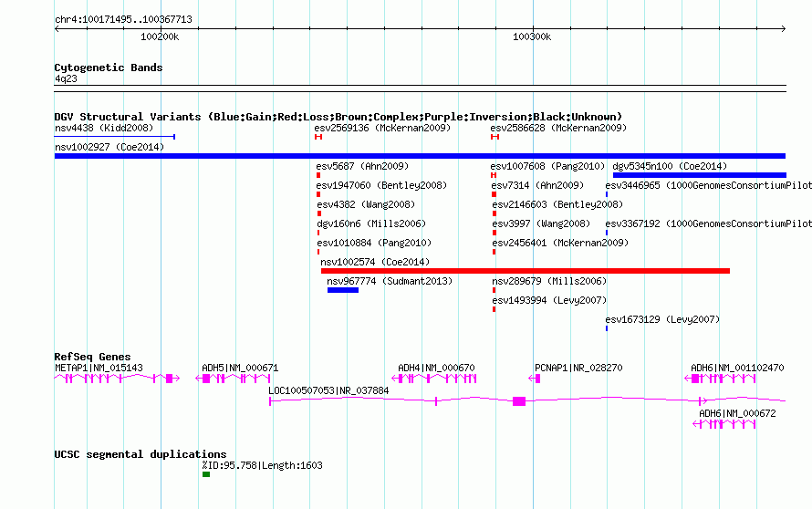The image size is (812, 509).
Task: Select the esv5687 (Ahn2009) variant label
Action: (x=362, y=166)
